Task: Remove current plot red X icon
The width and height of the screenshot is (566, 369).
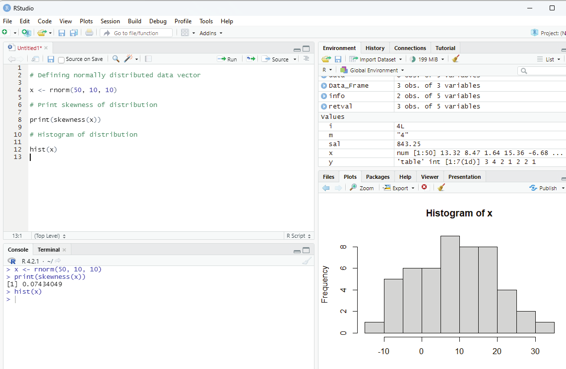Action: [424, 187]
